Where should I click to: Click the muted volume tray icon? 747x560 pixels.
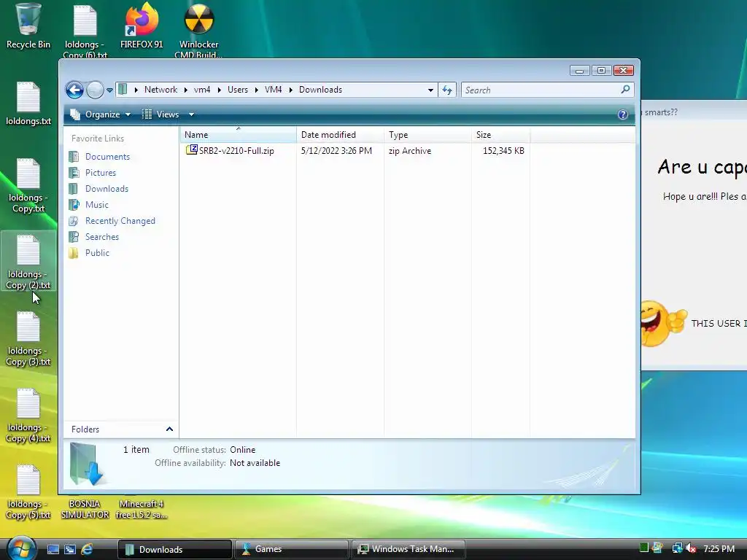coord(691,548)
